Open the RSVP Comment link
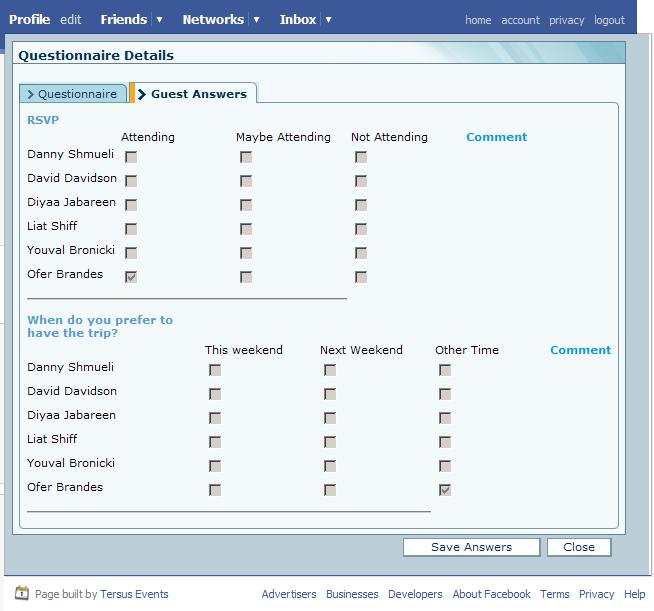654x611 pixels. (x=496, y=137)
